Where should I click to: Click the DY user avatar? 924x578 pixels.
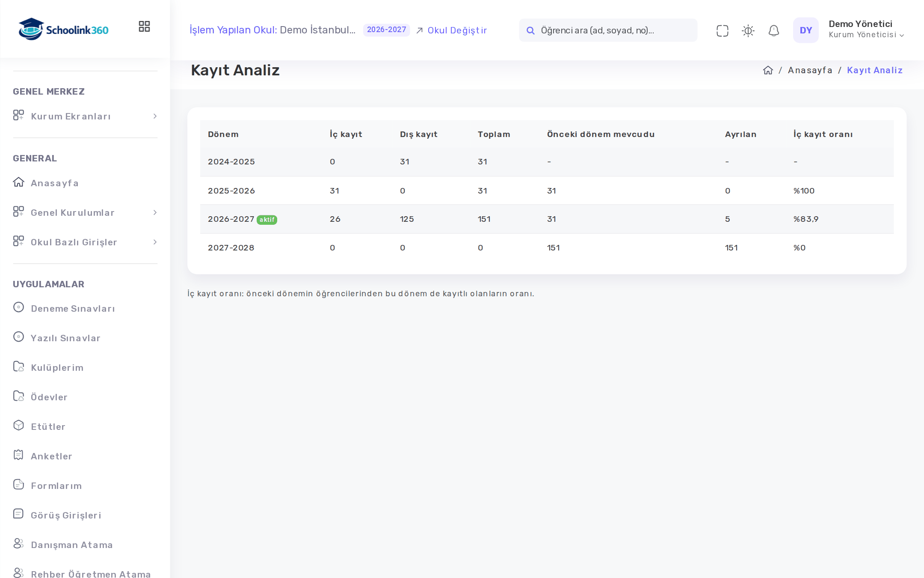(806, 30)
